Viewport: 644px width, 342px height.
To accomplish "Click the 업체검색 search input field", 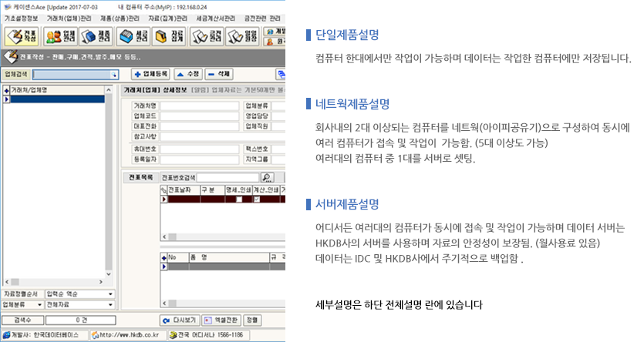I will point(73,74).
